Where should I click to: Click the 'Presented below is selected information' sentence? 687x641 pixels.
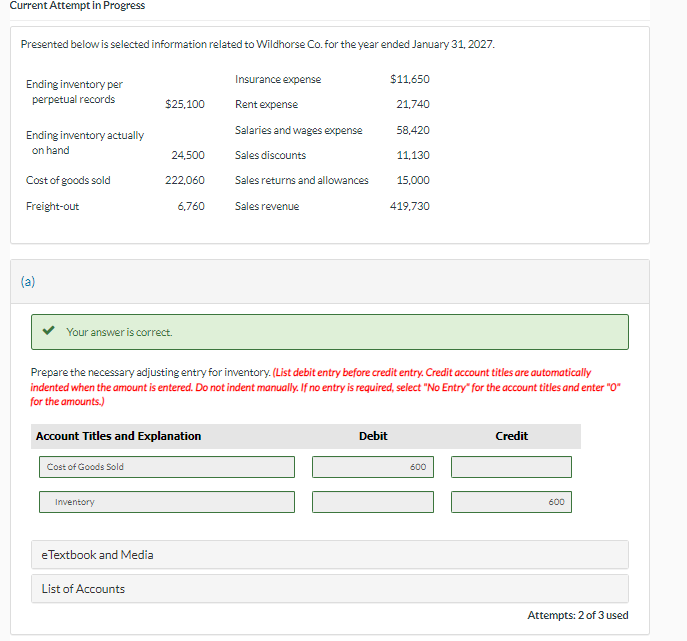coord(258,44)
